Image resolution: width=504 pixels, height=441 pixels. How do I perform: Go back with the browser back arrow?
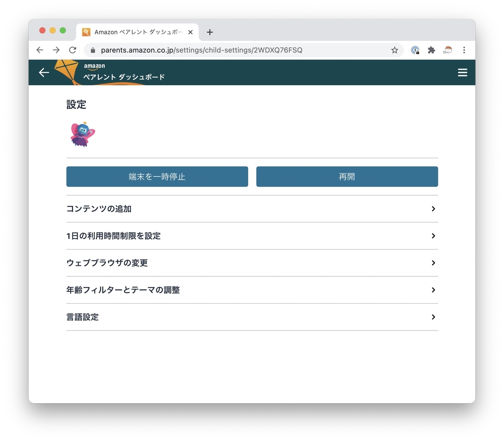click(x=40, y=50)
